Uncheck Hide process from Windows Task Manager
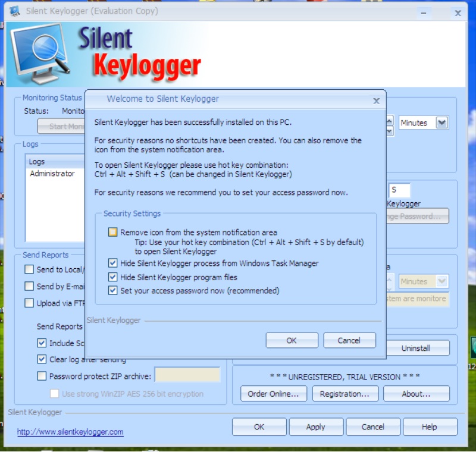This screenshot has height=452, width=476. (x=113, y=263)
